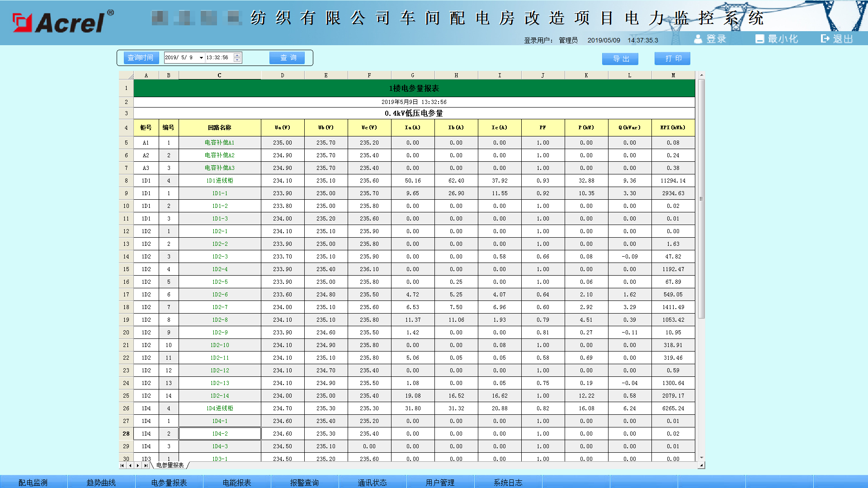The width and height of the screenshot is (868, 488).
Task: Select column C header
Action: point(220,75)
